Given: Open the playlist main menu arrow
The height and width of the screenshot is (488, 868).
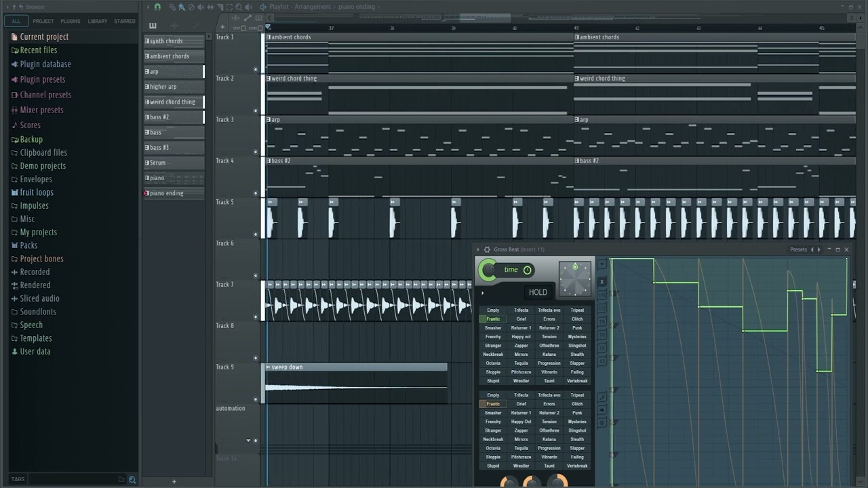Looking at the screenshot, I should click(x=148, y=7).
